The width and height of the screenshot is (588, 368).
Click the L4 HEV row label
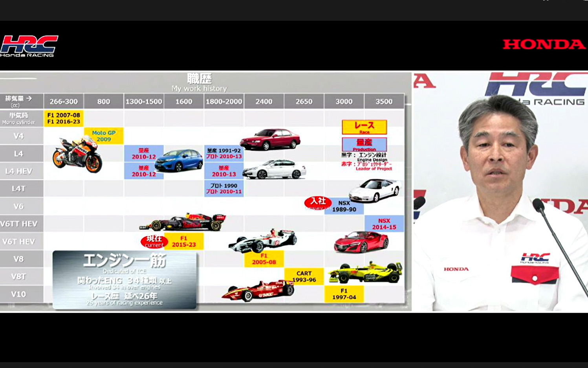click(x=22, y=171)
